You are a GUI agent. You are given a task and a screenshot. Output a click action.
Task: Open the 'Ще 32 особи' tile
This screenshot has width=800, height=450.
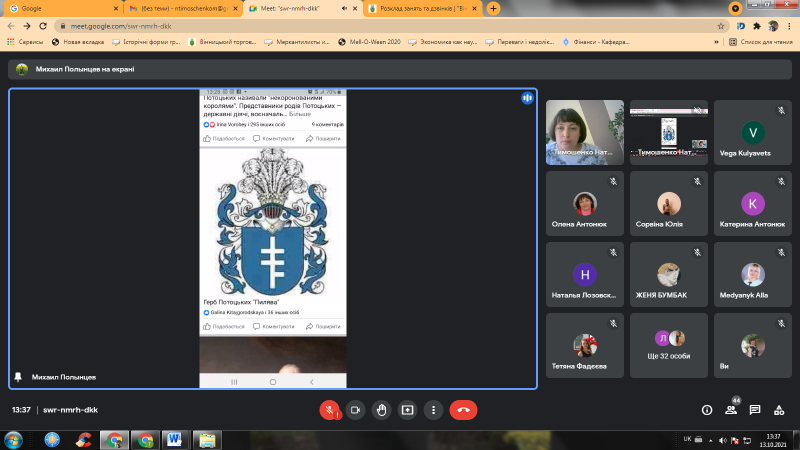669,345
